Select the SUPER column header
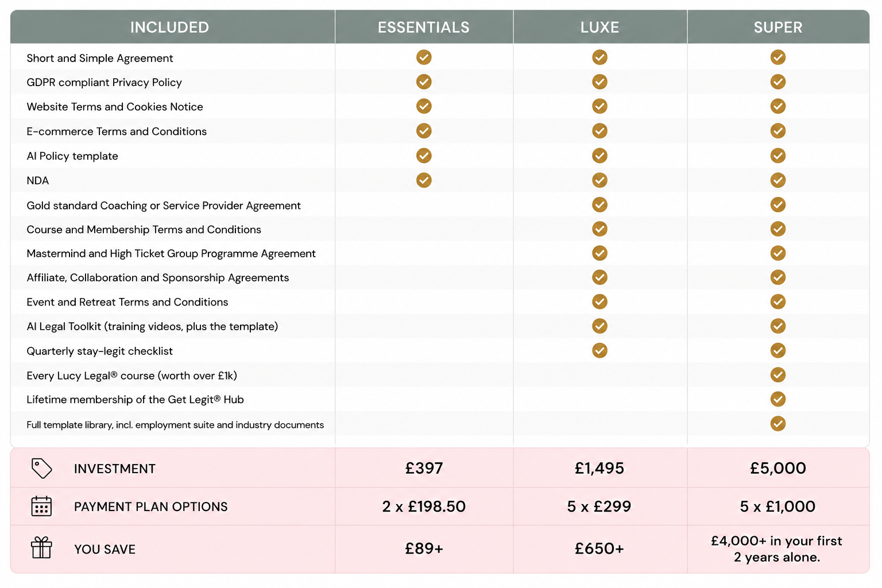This screenshot has height=588, width=882. pyautogui.click(x=778, y=27)
